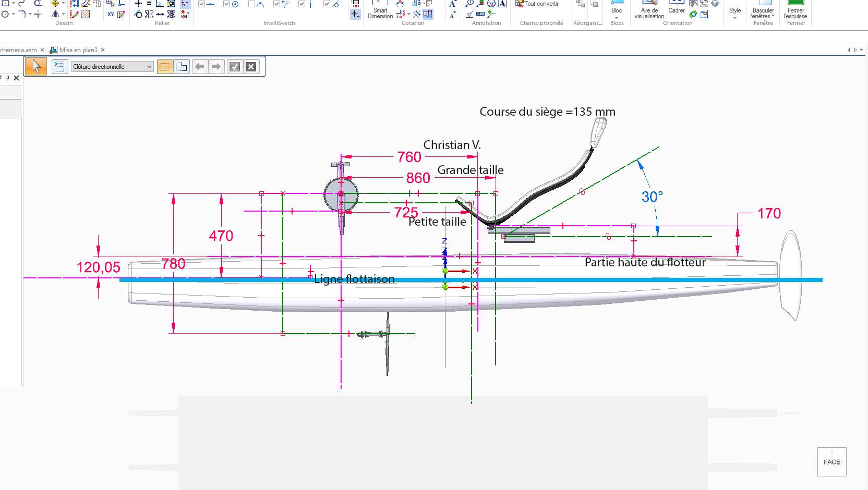Image resolution: width=868 pixels, height=490 pixels.
Task: Enable the unchecked IntelliSketch tangent checkbox
Action: [x=252, y=4]
